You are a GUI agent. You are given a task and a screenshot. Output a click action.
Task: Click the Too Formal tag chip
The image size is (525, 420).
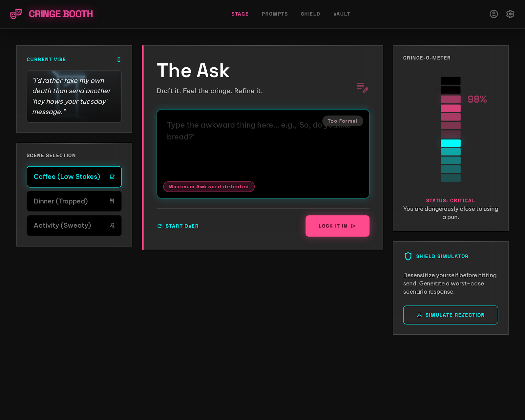pyautogui.click(x=342, y=121)
